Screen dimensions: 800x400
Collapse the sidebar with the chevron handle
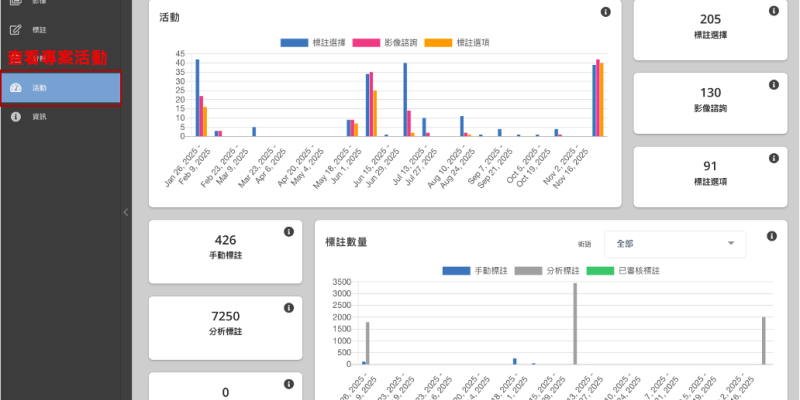pyautogui.click(x=125, y=211)
